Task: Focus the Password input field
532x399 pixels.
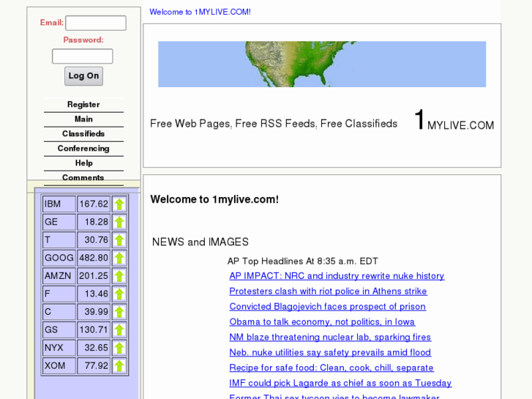Action: pyautogui.click(x=83, y=56)
